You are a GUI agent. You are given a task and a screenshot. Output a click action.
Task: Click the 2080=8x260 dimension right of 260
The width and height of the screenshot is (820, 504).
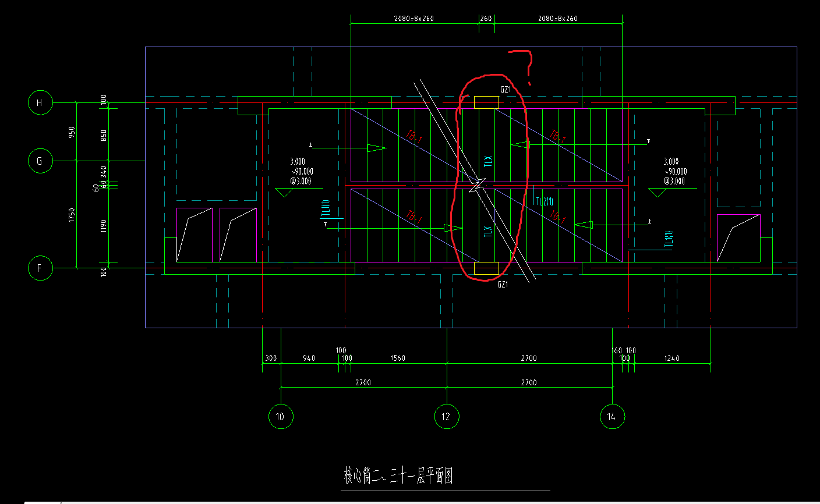click(x=558, y=19)
